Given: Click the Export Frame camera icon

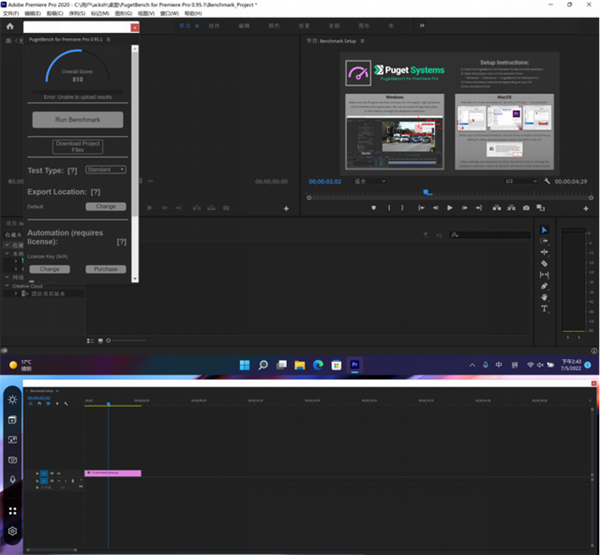Looking at the screenshot, I should point(526,208).
